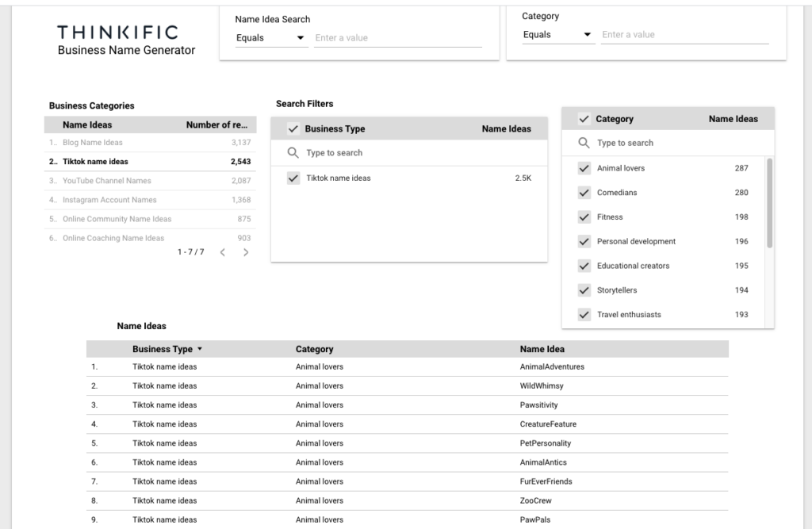Click the Thinkific logo
Image resolution: width=812 pixels, height=529 pixels.
click(x=117, y=33)
